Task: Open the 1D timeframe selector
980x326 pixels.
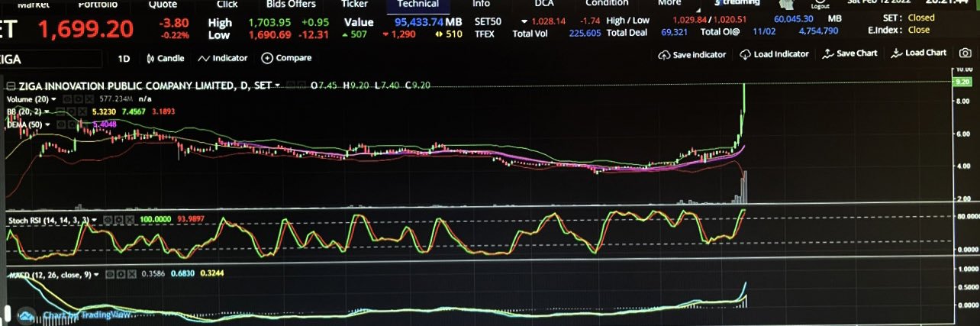Action: pos(124,58)
